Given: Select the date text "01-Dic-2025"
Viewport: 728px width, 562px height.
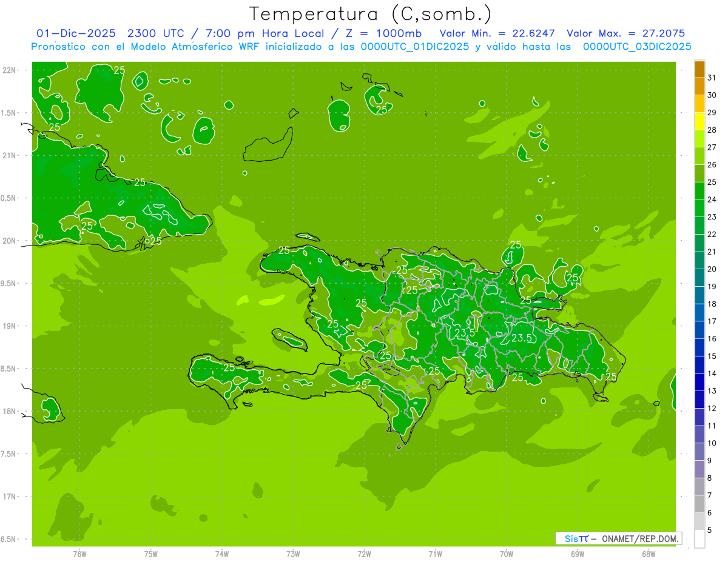Looking at the screenshot, I should coord(78,33).
